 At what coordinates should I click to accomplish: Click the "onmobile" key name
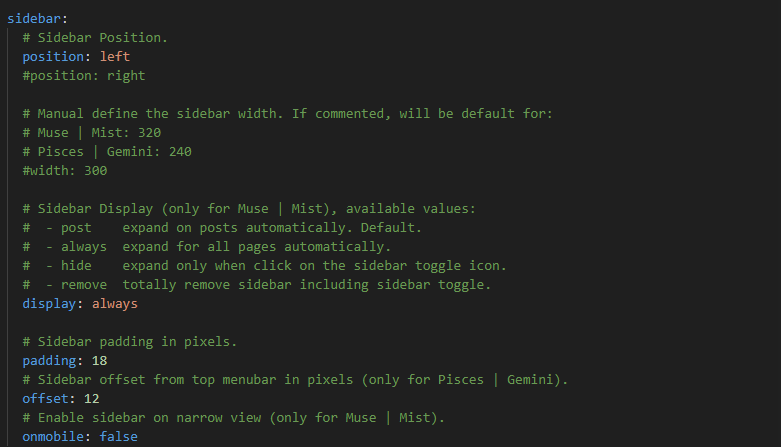[57, 436]
